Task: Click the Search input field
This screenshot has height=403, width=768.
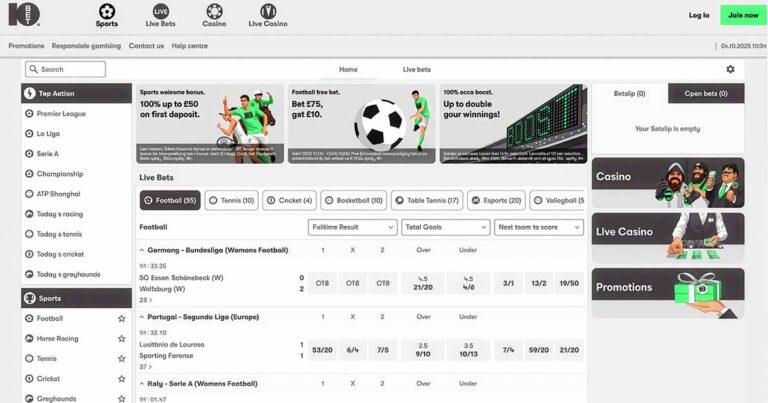Action: [66, 69]
